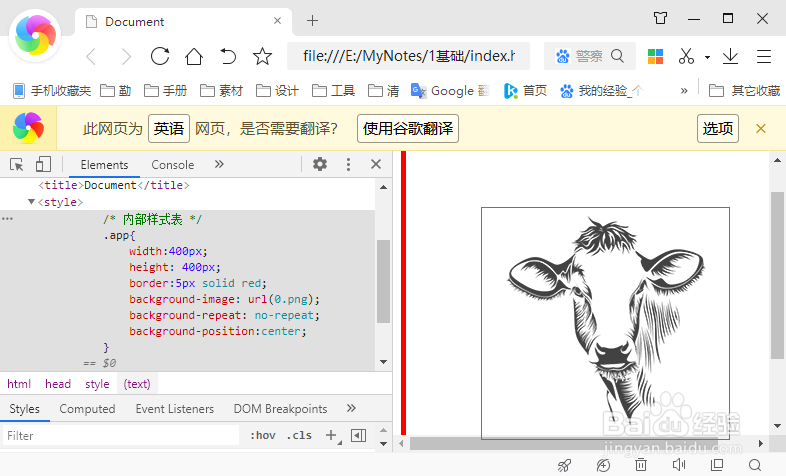Bookmark page with star icon
Image resolution: width=786 pixels, height=476 pixels.
pos(262,56)
